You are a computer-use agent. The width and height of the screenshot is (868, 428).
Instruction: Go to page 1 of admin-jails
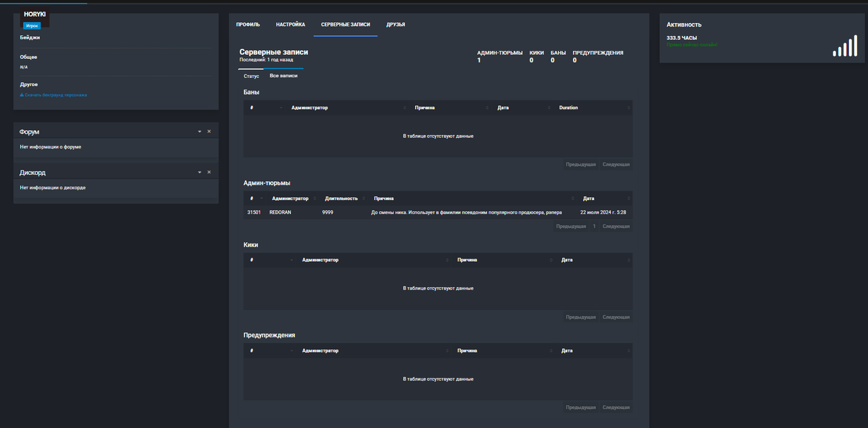(595, 227)
